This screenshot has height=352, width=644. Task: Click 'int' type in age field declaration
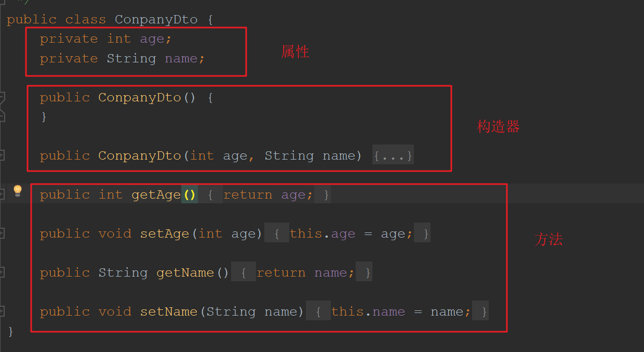[x=119, y=39]
